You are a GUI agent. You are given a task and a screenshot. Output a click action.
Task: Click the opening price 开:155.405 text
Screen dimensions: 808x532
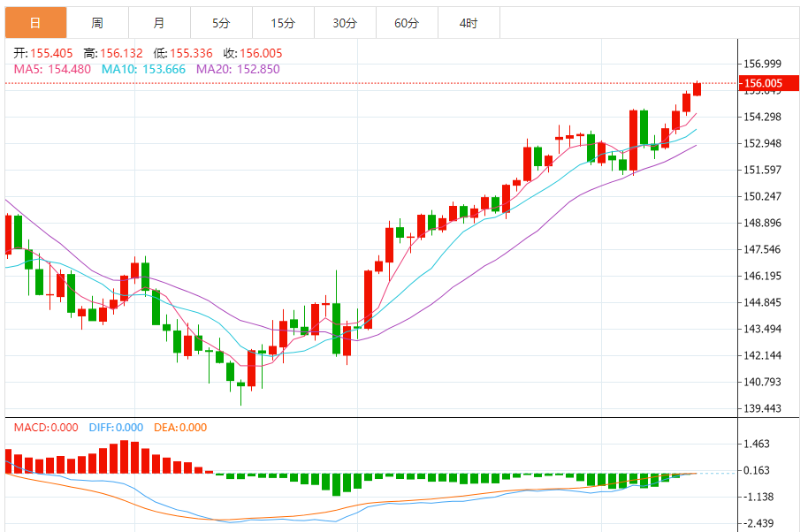point(44,53)
